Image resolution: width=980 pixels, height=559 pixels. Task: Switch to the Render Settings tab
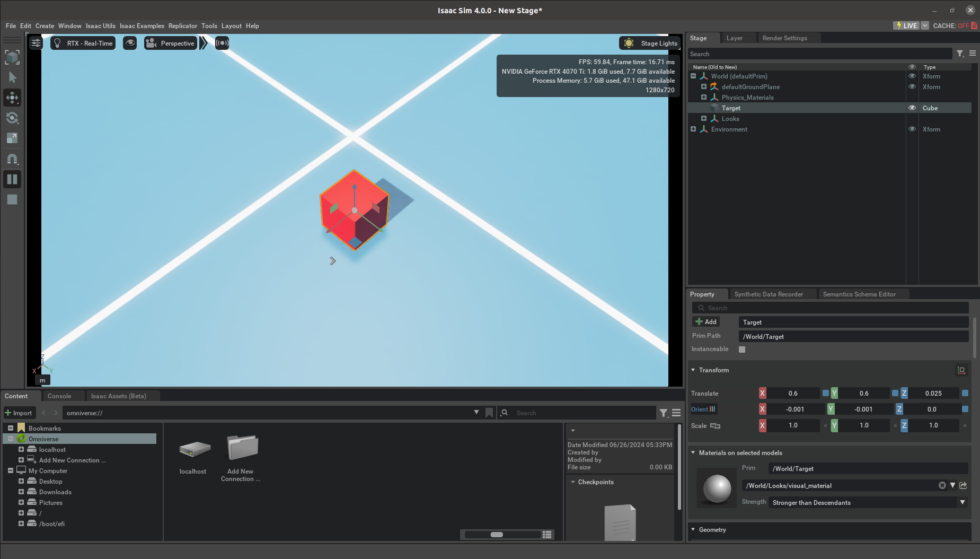[x=784, y=38]
